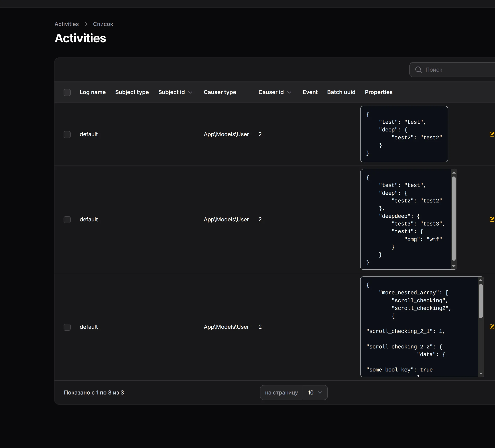Click the edit icon in third row
Screen dimensions: 495x448
coord(492,327)
